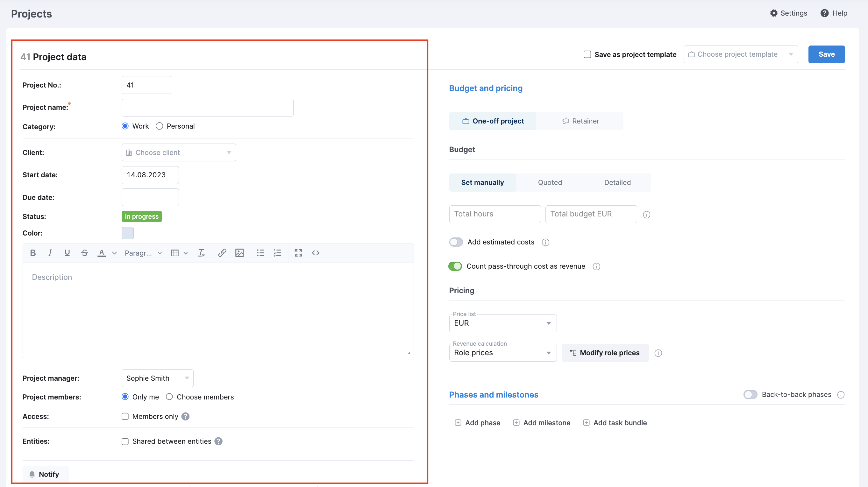The height and width of the screenshot is (487, 868).
Task: Click the Total hours input field
Action: [x=494, y=214]
